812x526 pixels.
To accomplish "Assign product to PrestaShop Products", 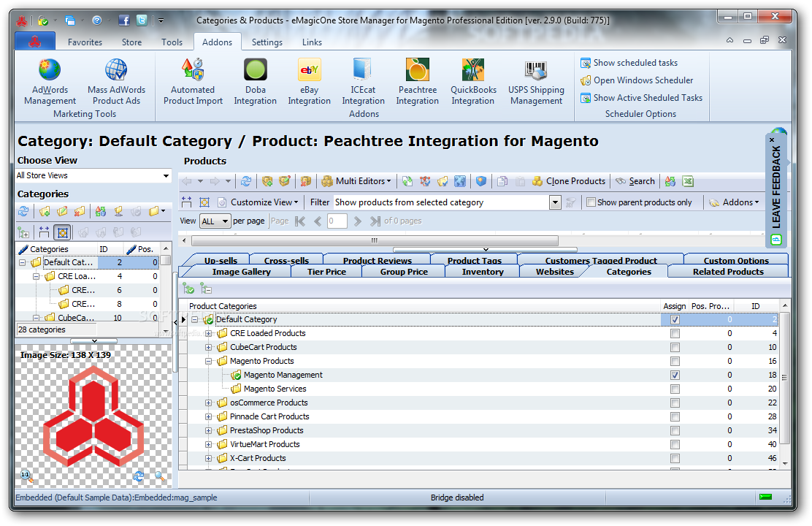I will pos(675,430).
